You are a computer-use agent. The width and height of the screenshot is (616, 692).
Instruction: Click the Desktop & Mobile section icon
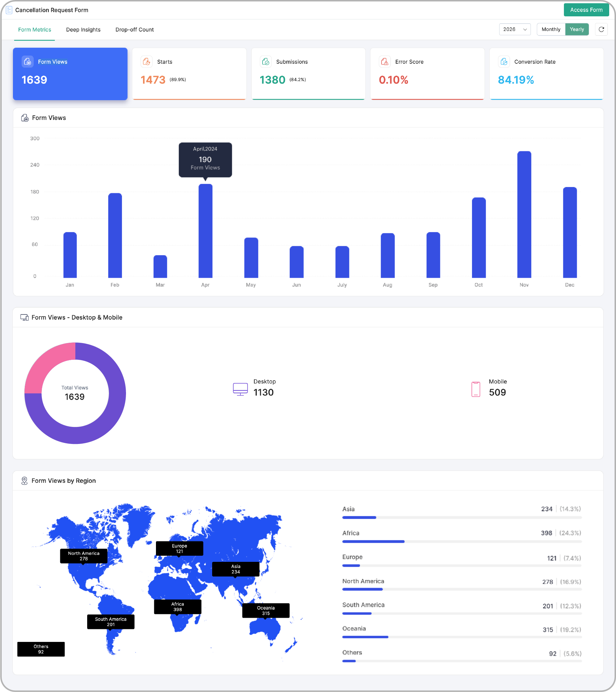[x=25, y=318]
